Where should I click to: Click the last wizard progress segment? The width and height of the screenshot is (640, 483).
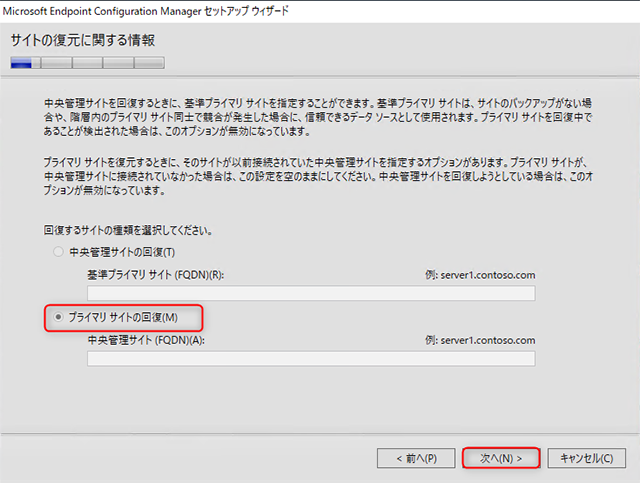click(x=149, y=62)
